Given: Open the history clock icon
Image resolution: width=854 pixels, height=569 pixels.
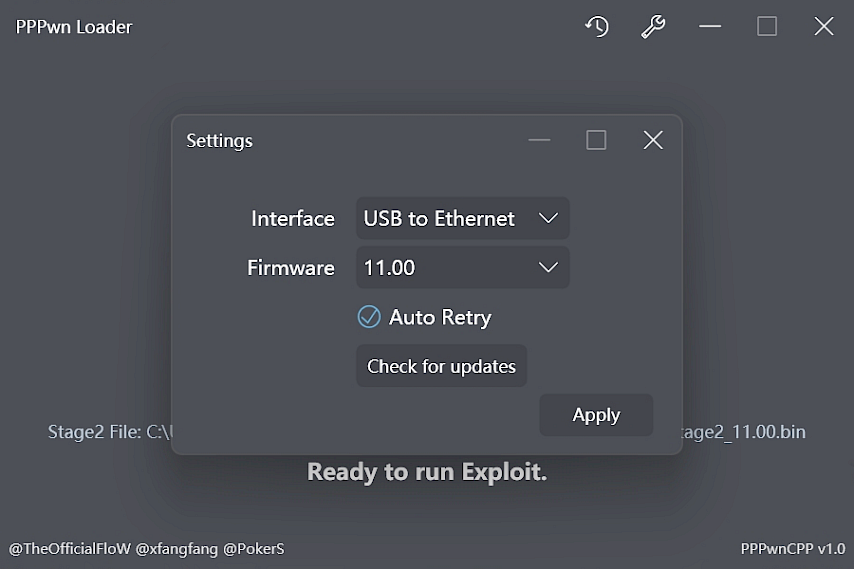Looking at the screenshot, I should (597, 26).
